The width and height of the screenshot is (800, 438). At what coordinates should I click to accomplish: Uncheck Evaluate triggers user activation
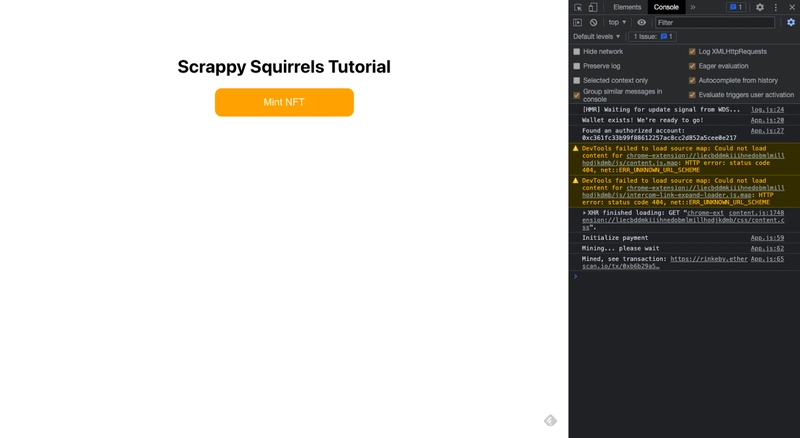[x=692, y=95]
